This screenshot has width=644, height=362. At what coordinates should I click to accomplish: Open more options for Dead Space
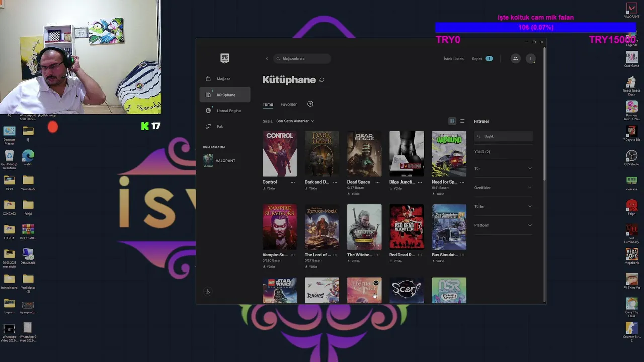click(x=377, y=182)
